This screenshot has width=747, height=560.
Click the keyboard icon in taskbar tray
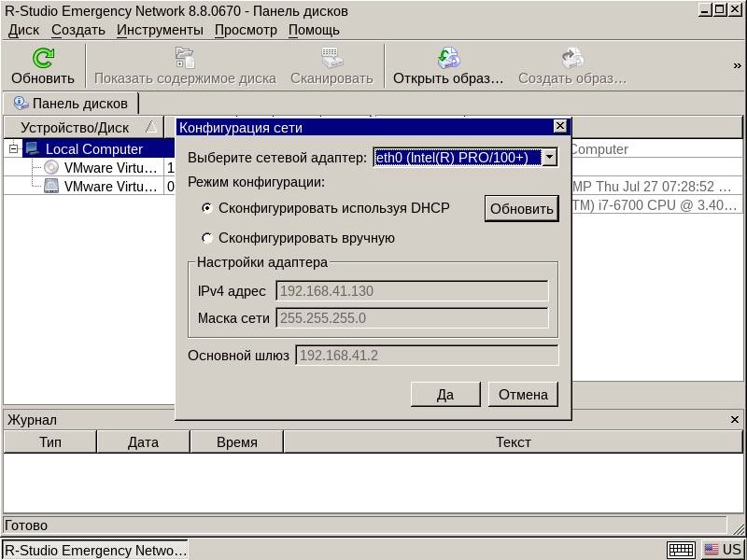click(x=681, y=550)
